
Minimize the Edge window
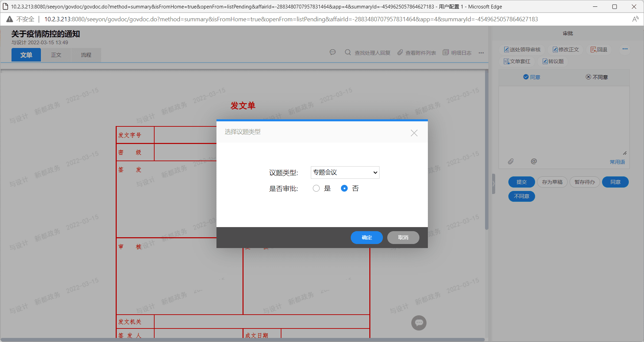(595, 6)
